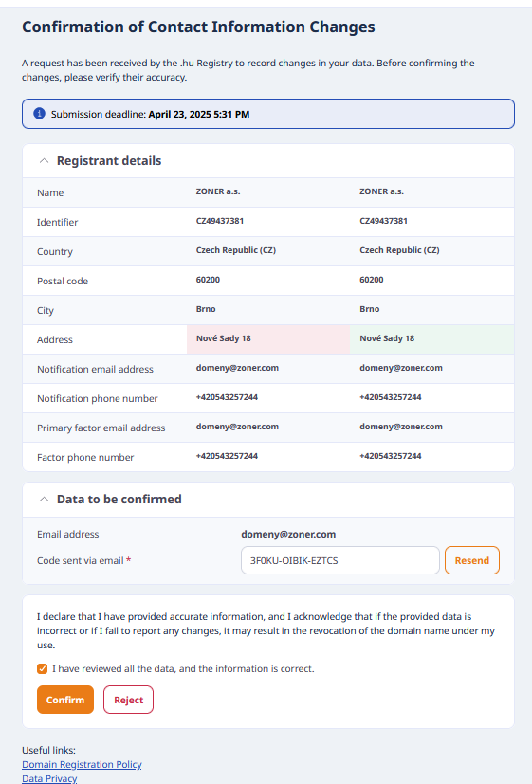
Task: Click the domeny@zoner.com email under Data to be confirmed
Action: [x=288, y=534]
